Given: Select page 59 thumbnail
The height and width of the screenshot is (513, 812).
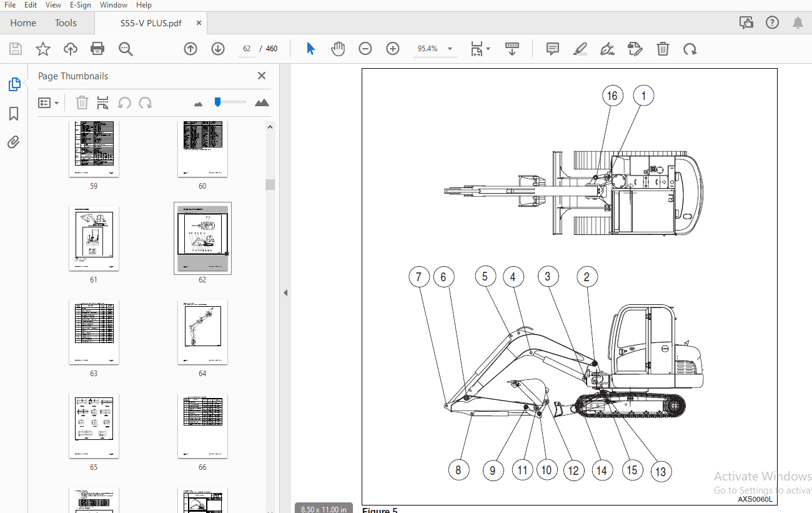Looking at the screenshot, I should (x=94, y=149).
